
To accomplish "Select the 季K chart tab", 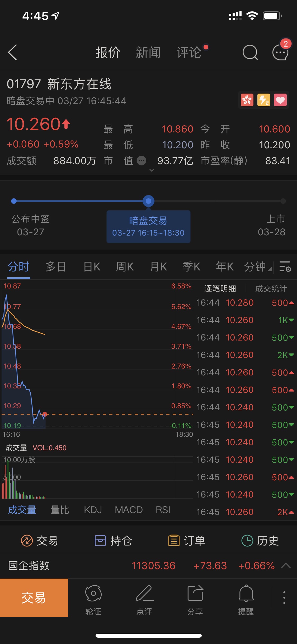I will [x=191, y=267].
